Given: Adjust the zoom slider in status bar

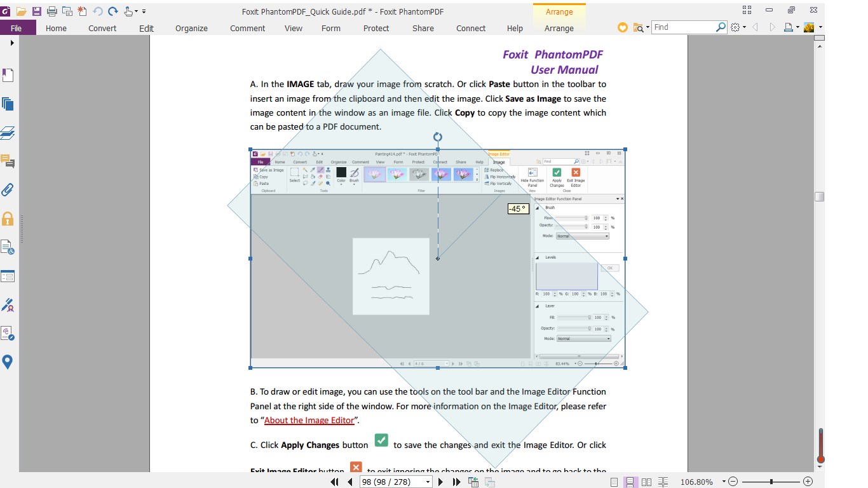Looking at the screenshot, I should [x=771, y=482].
